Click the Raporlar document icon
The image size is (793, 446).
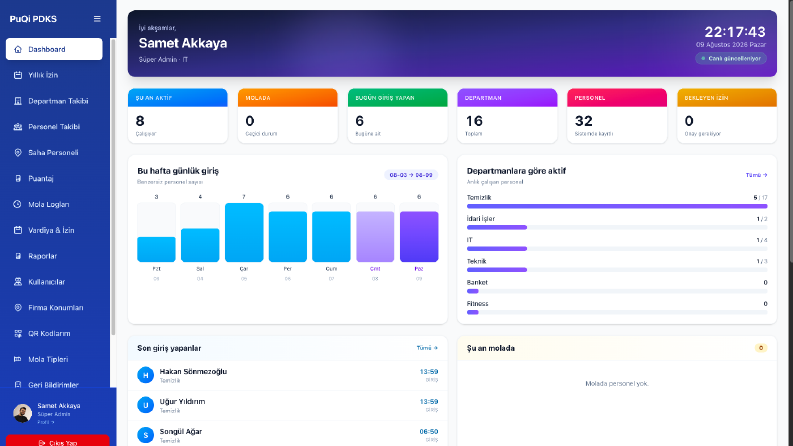pyautogui.click(x=18, y=256)
